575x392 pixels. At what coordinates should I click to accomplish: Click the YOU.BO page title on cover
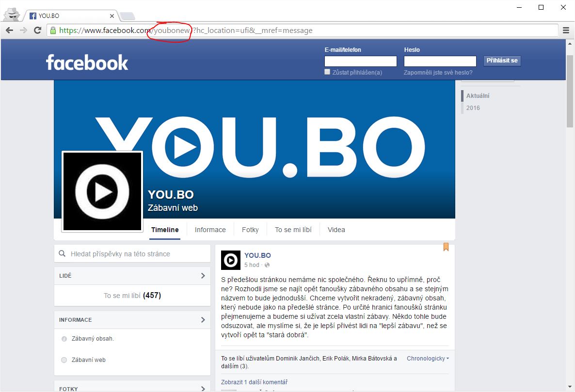point(171,194)
